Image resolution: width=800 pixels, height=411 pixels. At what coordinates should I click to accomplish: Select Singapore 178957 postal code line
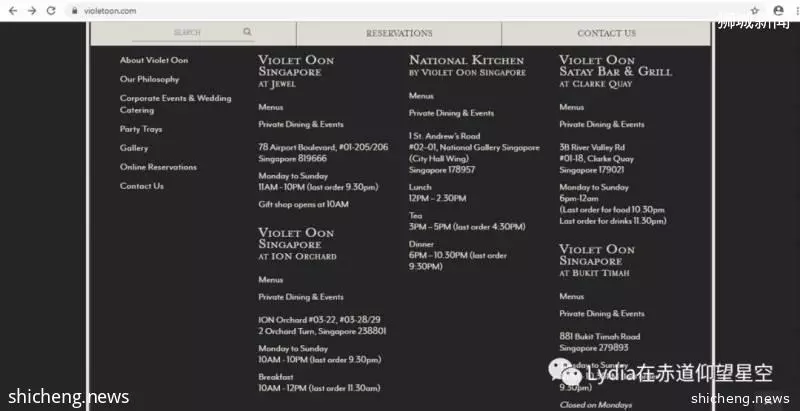coord(442,170)
